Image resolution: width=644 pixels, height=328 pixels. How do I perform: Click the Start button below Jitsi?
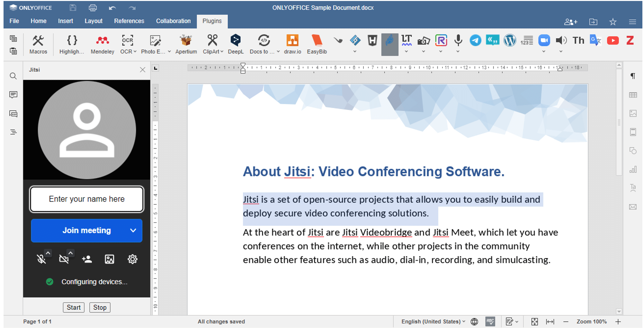pos(74,307)
